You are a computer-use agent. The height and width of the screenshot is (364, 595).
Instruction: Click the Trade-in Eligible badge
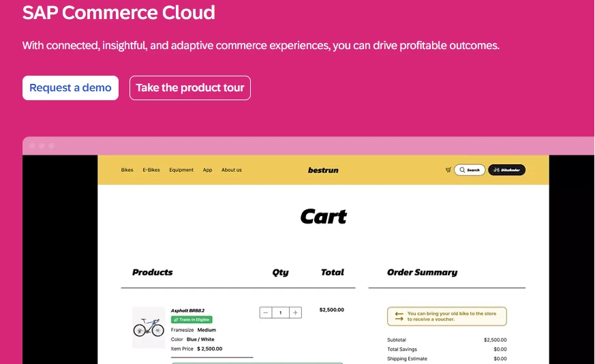(x=192, y=320)
